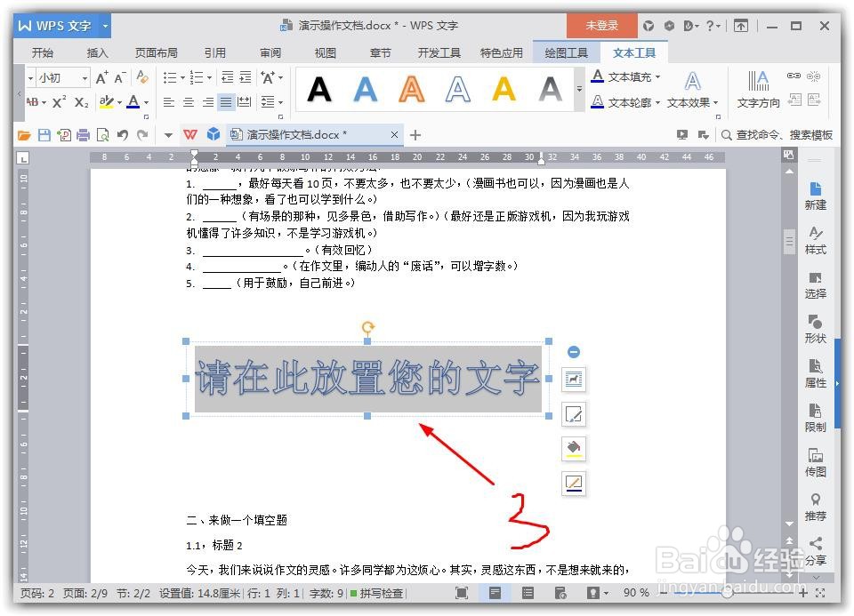Open 形状 panel in right sidebar

(815, 331)
